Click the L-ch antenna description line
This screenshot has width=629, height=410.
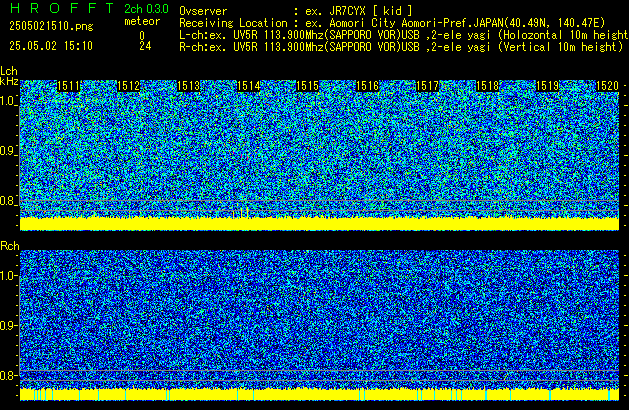click(x=404, y=35)
